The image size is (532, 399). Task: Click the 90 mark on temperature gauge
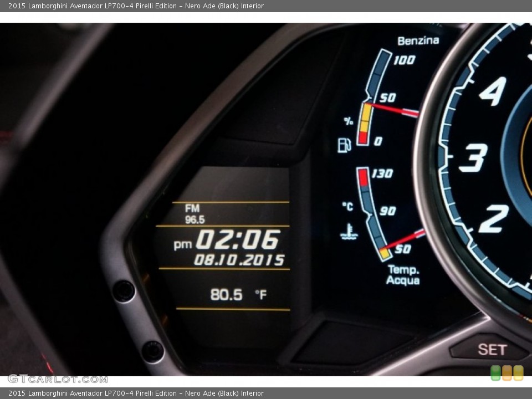click(387, 211)
